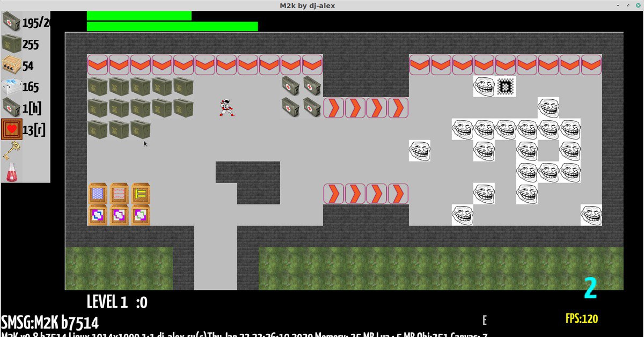This screenshot has width=644, height=337.
Task: Click the longer lower green status bar
Action: pos(172,26)
